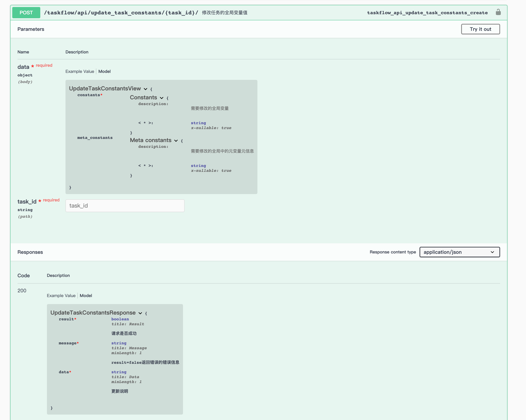The height and width of the screenshot is (420, 526).
Task: Collapse the UpdateTaskConstantsView model chevron
Action: (145, 89)
